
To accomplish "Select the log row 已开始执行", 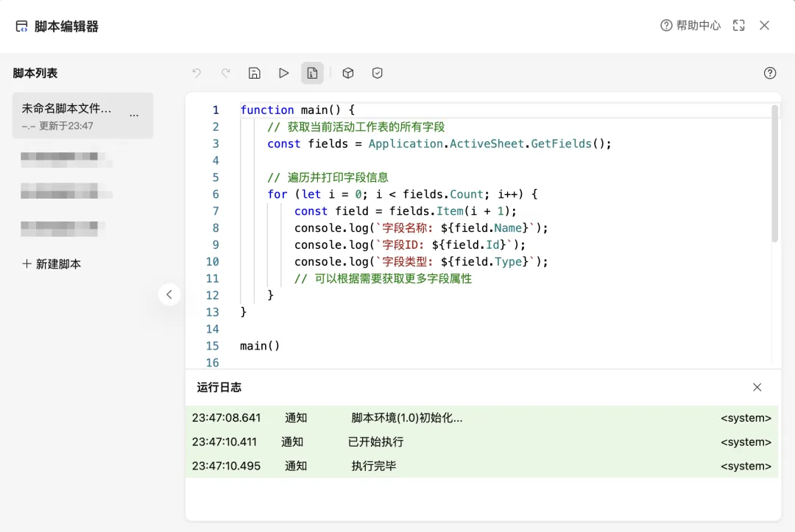I will point(481,441).
